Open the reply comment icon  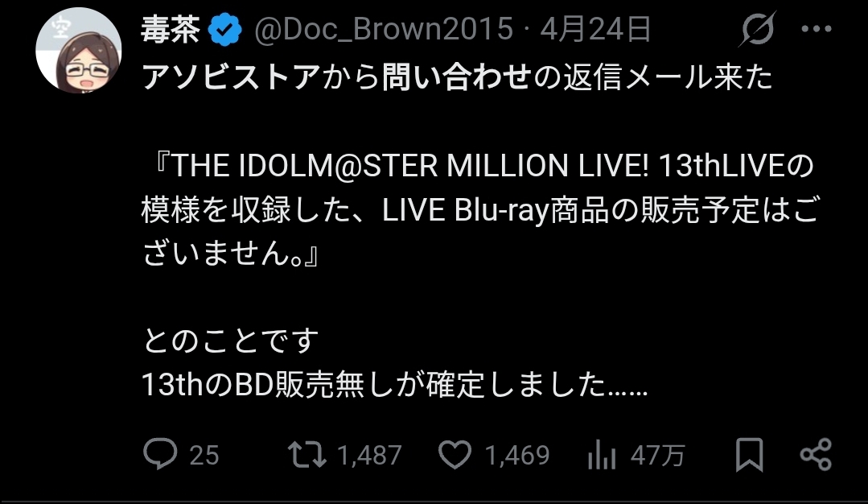click(x=160, y=453)
